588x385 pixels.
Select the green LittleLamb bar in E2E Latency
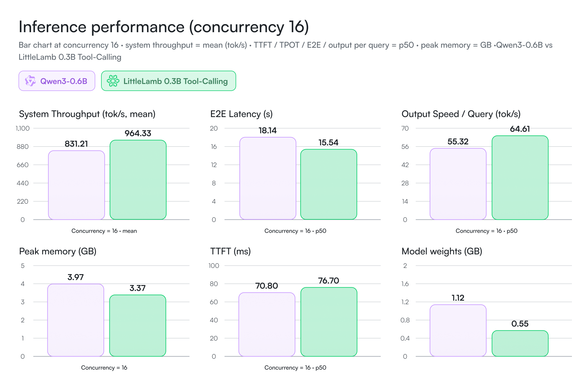[x=329, y=184]
